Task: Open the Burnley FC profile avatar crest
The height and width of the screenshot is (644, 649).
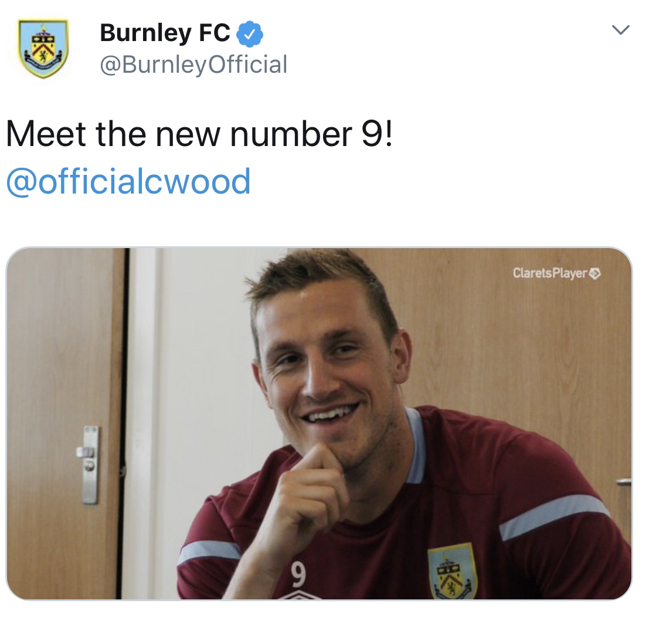Action: [x=43, y=49]
